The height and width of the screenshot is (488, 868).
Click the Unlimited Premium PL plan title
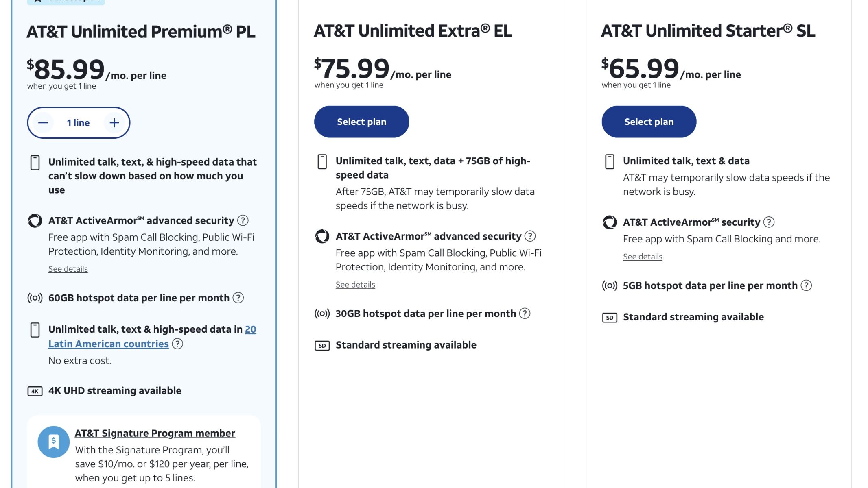(x=141, y=32)
